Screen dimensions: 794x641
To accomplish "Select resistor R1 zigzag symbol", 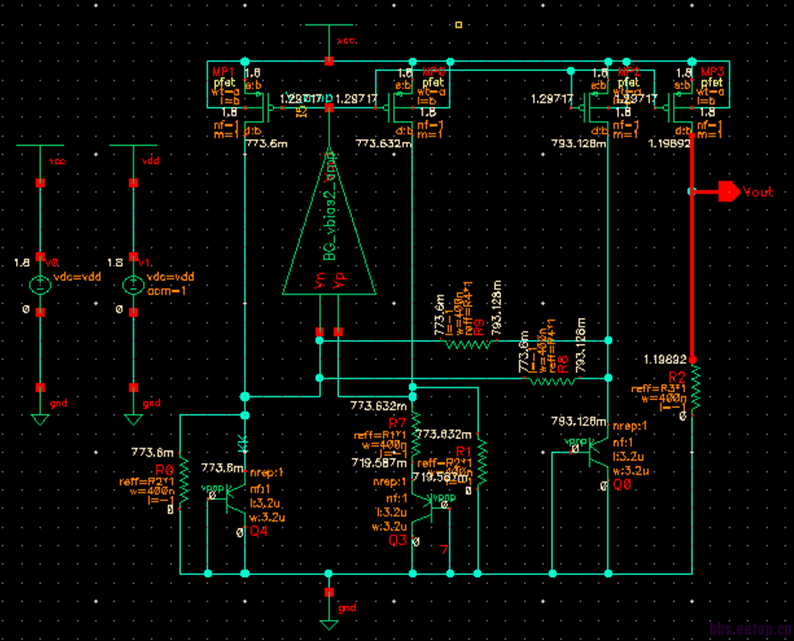I will click(x=481, y=462).
